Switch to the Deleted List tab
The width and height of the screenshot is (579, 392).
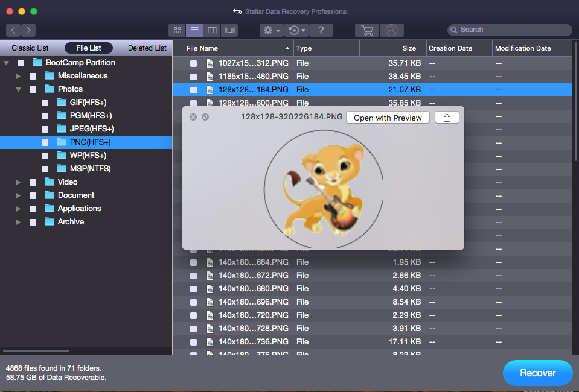click(x=147, y=48)
